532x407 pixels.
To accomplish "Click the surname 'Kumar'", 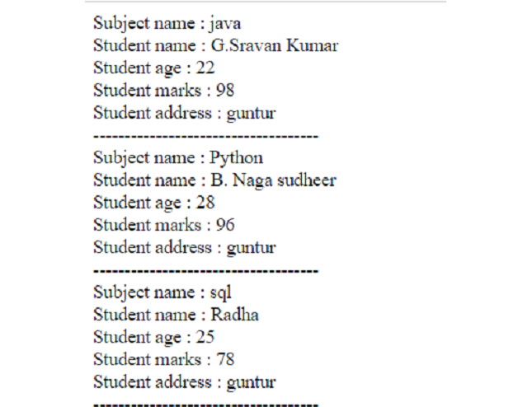I will [x=312, y=45].
